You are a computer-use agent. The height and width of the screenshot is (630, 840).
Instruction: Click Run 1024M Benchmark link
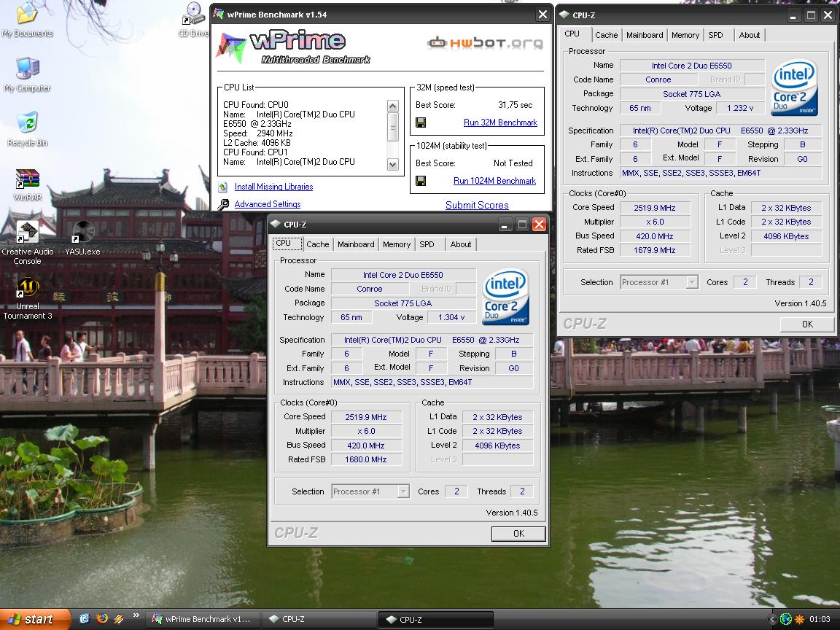(x=494, y=181)
